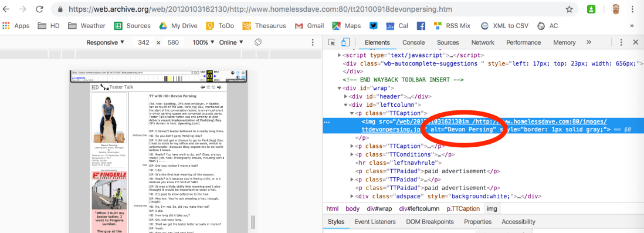
Task: Open the Gmail bookmark
Action: (x=309, y=26)
